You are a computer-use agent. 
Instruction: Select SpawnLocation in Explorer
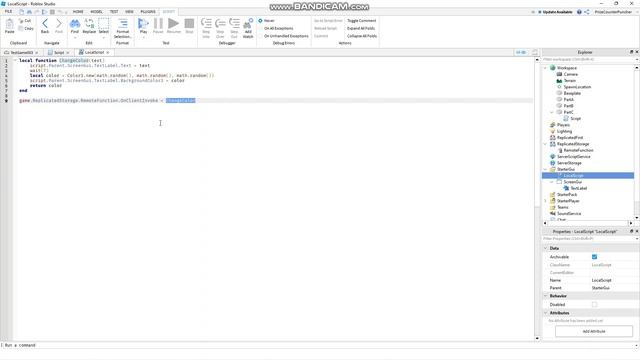tap(577, 87)
